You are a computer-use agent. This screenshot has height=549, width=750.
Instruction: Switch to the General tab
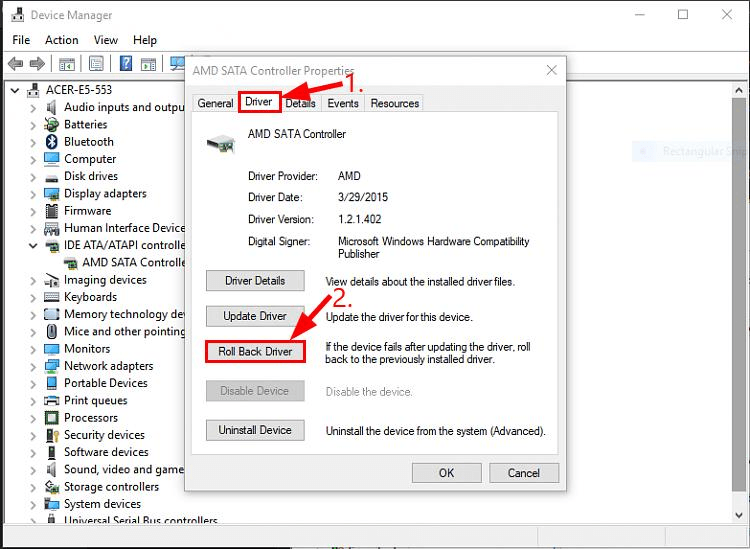(215, 103)
